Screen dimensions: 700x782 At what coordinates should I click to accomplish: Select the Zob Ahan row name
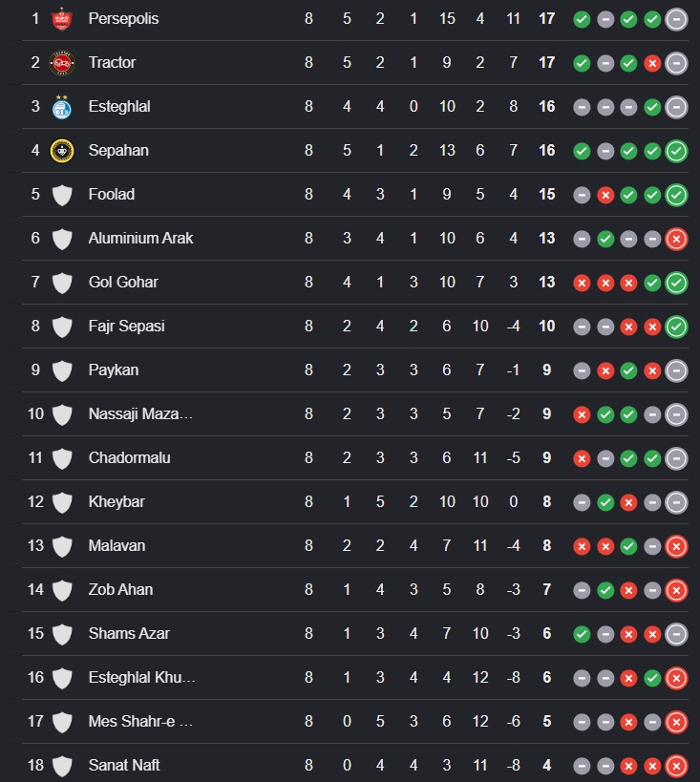tap(120, 589)
